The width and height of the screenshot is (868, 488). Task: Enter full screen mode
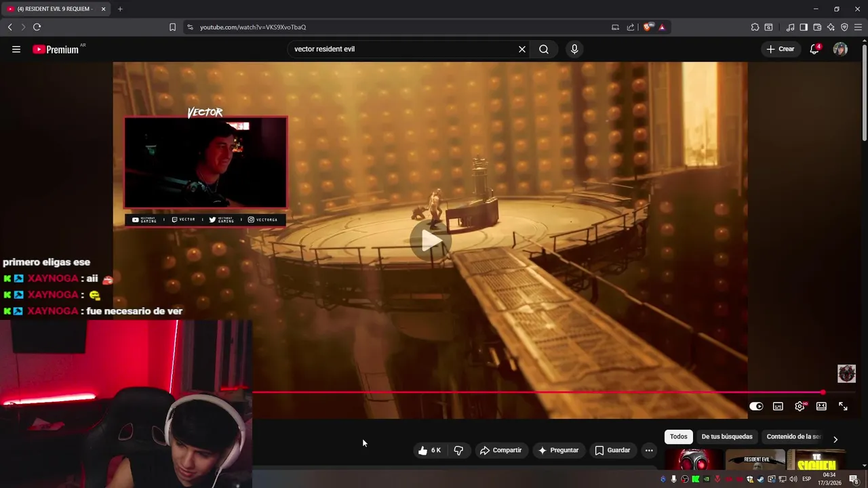point(843,406)
